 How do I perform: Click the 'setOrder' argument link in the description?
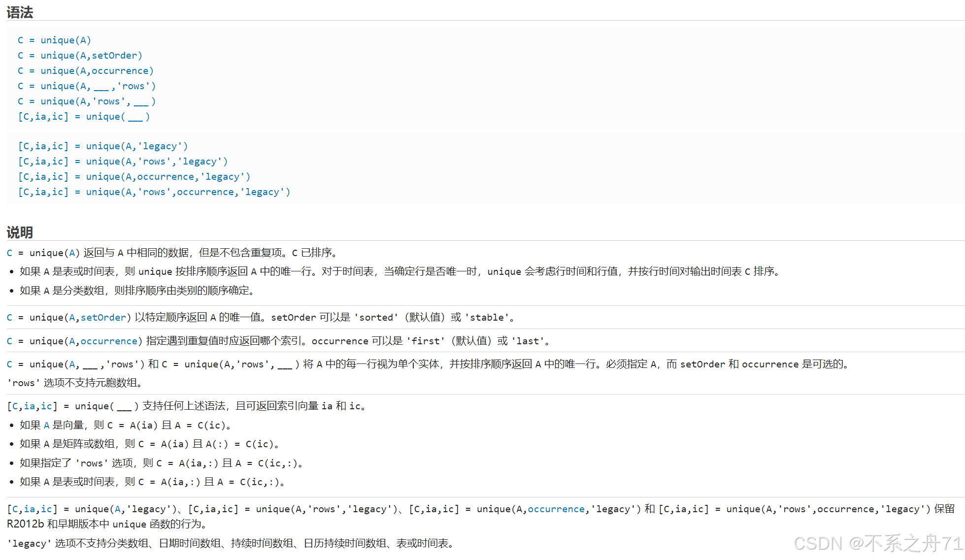[x=103, y=317]
